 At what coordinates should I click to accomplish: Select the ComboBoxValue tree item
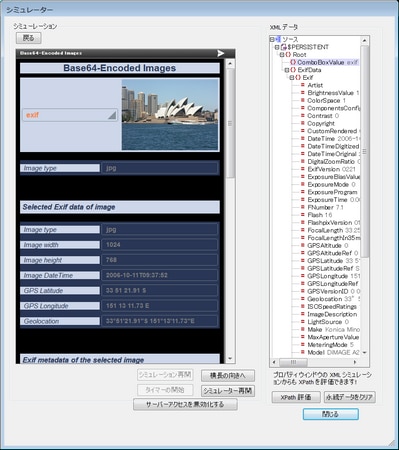coord(324,62)
